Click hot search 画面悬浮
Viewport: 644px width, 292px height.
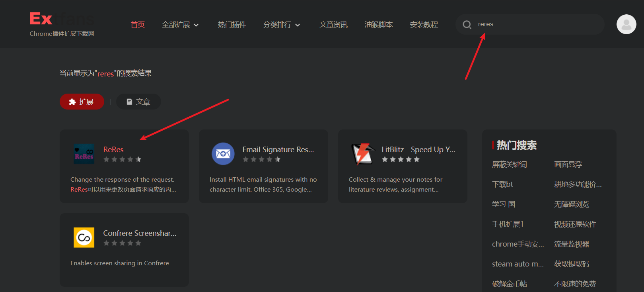point(568,165)
